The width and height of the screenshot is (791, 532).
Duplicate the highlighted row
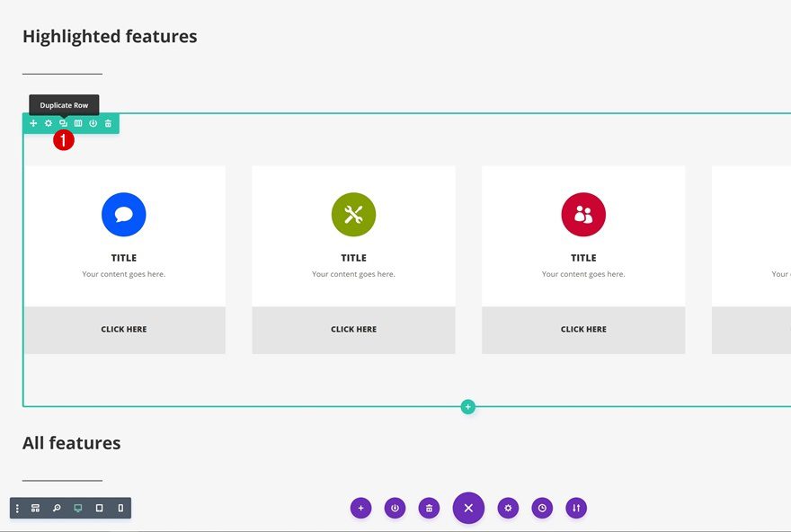[63, 123]
